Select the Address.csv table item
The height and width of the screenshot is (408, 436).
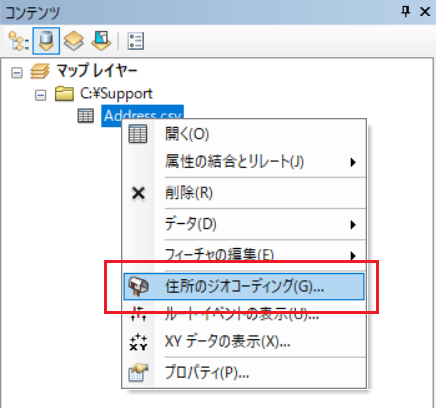(x=142, y=115)
